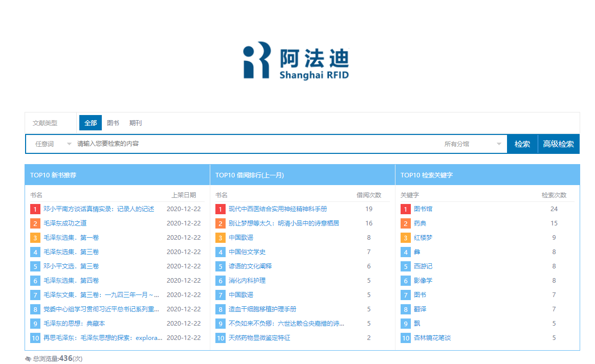
Task: Open the 任意词 search field dropdown
Action: click(x=53, y=144)
